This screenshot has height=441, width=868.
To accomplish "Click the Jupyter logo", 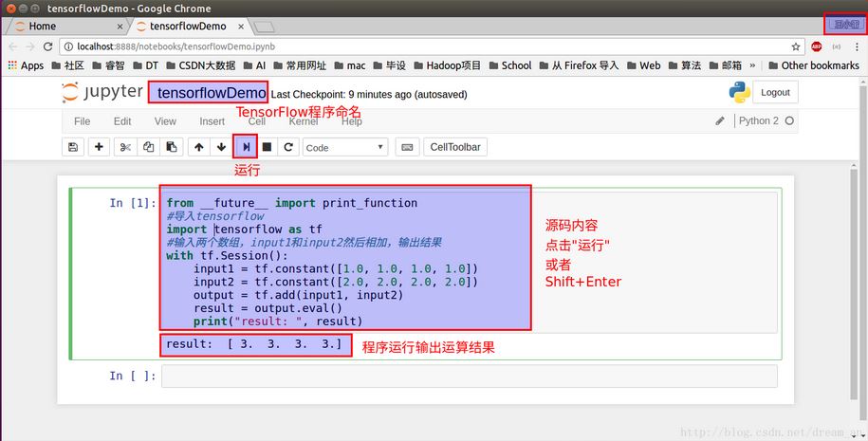I will 102,92.
